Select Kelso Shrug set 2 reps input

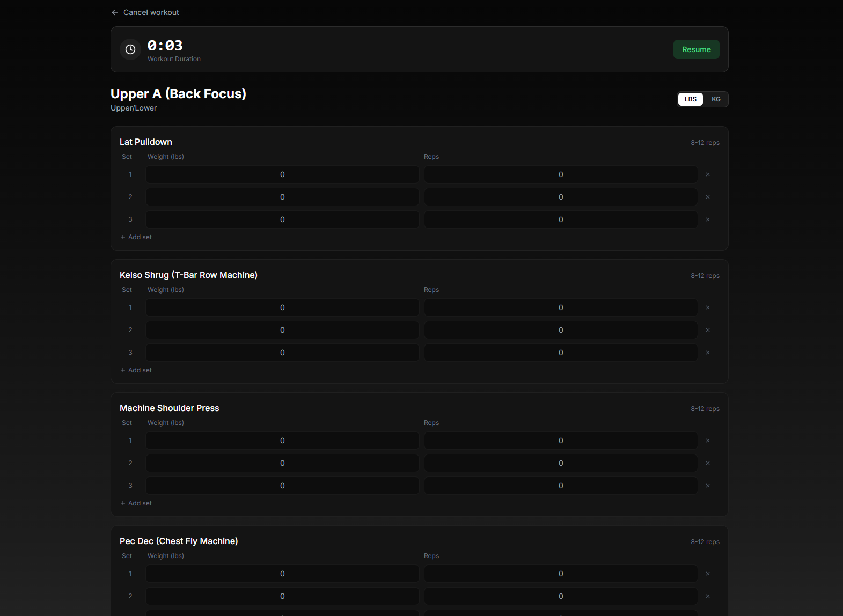[x=561, y=330]
